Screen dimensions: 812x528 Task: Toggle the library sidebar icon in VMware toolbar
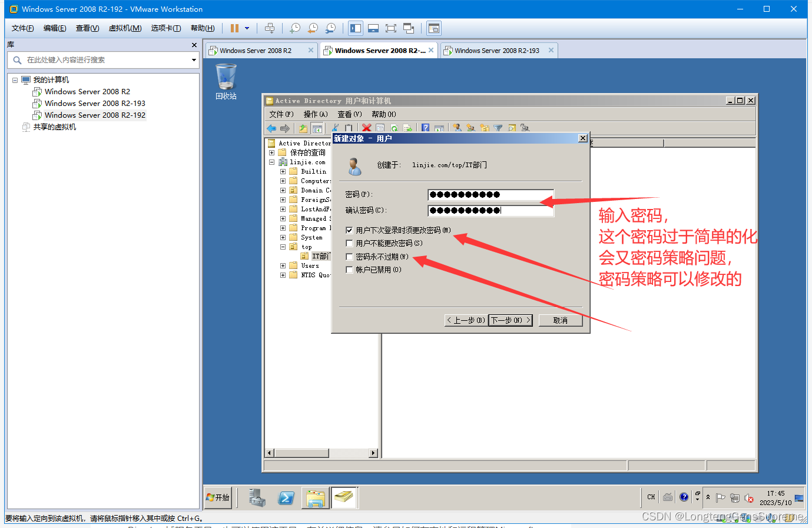[356, 28]
